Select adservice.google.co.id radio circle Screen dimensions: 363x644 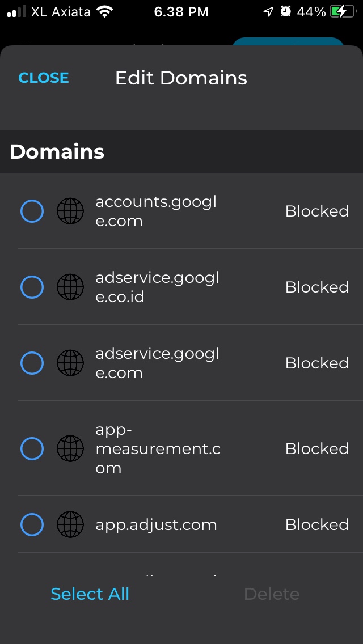pyautogui.click(x=32, y=287)
